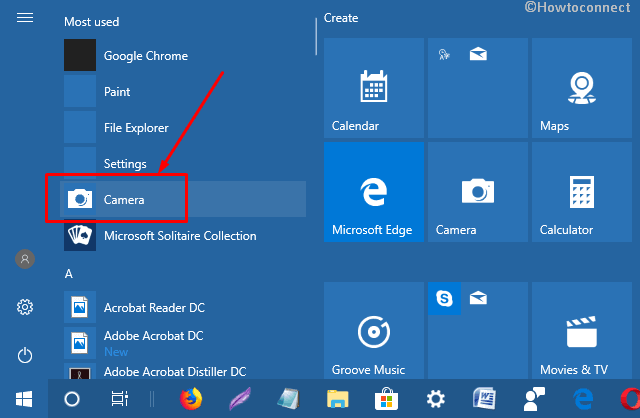Open Firefox from the taskbar
Image resolution: width=640 pixels, height=418 pixels.
[190, 398]
